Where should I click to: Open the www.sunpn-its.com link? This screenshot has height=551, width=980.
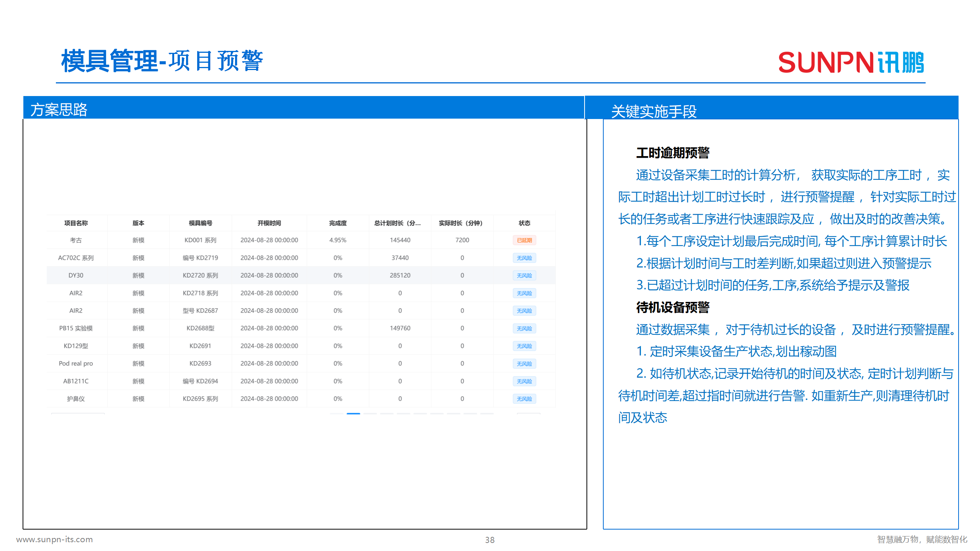pos(54,539)
